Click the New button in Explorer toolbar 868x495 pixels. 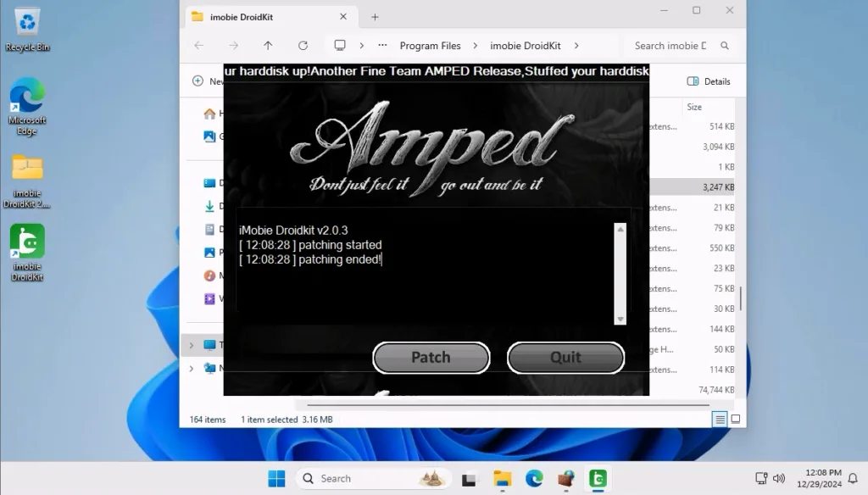(208, 81)
